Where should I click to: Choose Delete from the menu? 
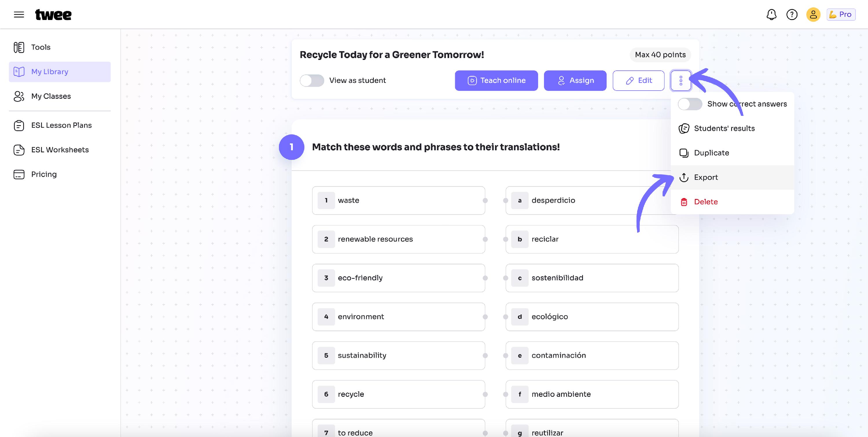[x=732, y=202]
